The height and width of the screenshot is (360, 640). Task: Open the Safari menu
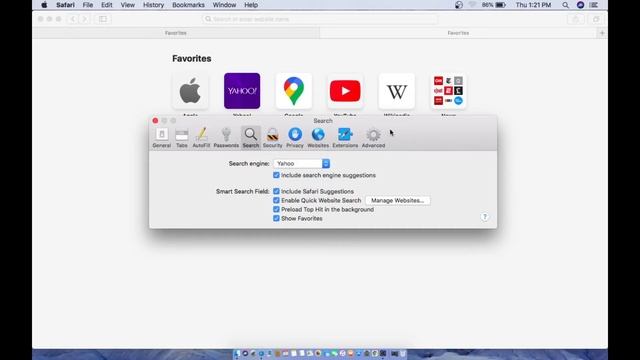pyautogui.click(x=65, y=5)
